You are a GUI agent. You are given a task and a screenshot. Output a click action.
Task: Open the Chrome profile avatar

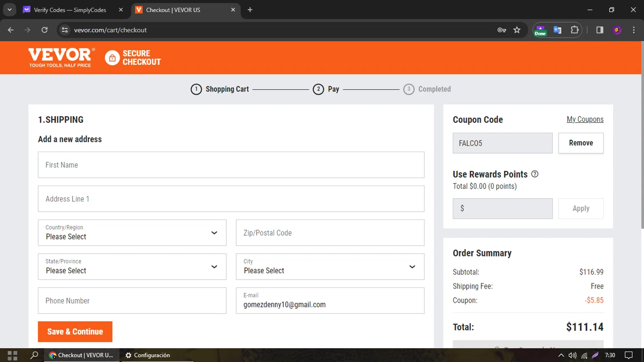point(617,30)
